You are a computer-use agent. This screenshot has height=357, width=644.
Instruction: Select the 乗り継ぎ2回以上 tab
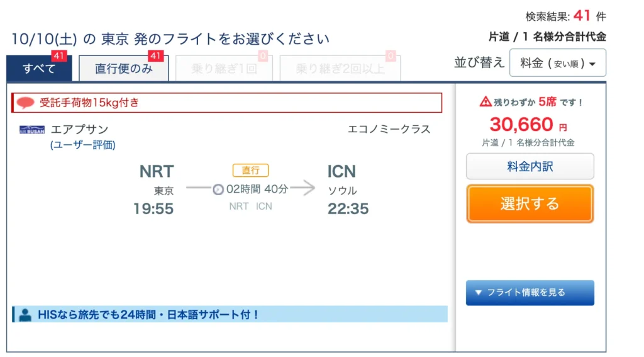pos(340,68)
